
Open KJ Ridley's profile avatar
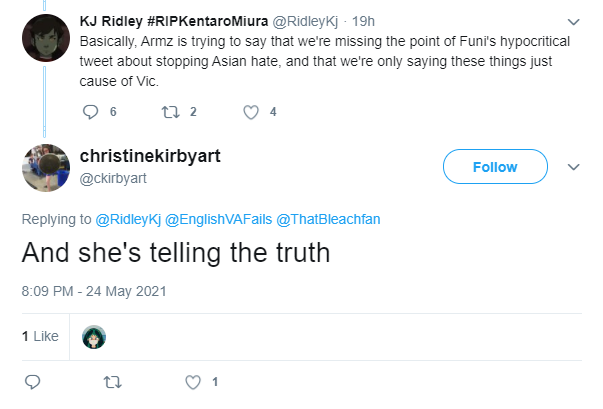pos(46,38)
